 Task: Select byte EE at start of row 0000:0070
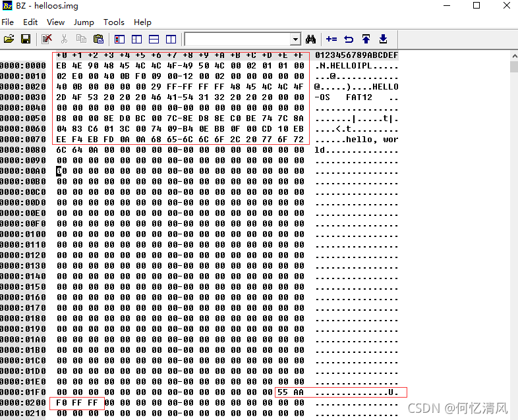point(61,140)
